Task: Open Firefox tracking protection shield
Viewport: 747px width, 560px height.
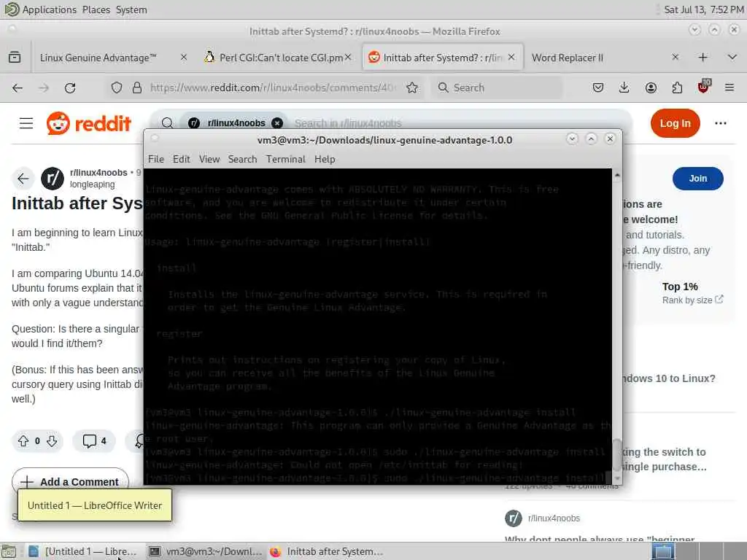Action: pyautogui.click(x=117, y=87)
